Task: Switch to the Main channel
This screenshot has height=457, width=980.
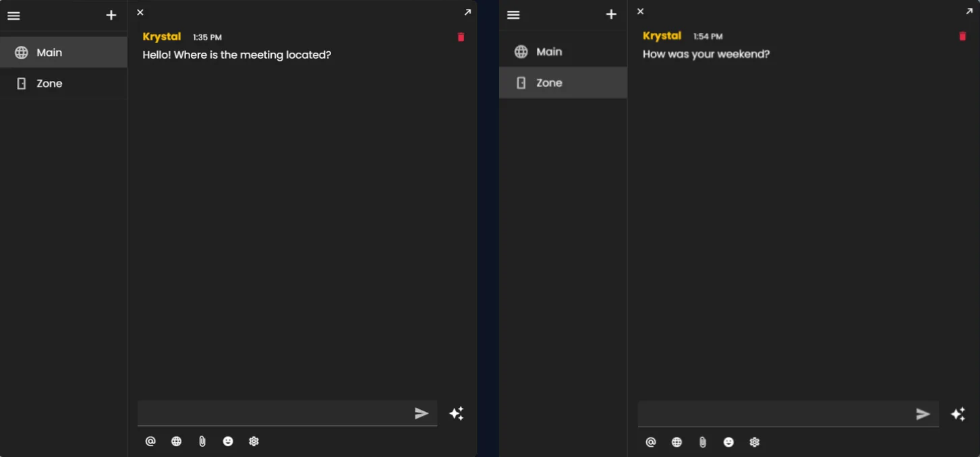Action: click(x=49, y=52)
